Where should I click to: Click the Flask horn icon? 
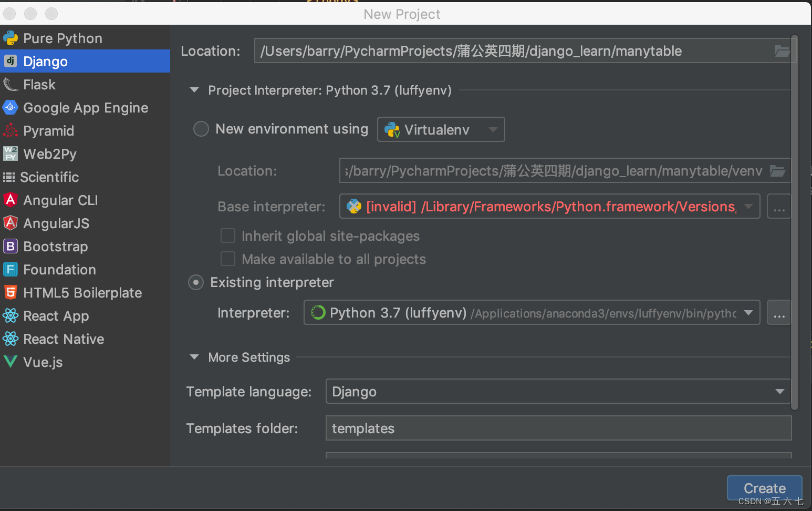[x=11, y=84]
